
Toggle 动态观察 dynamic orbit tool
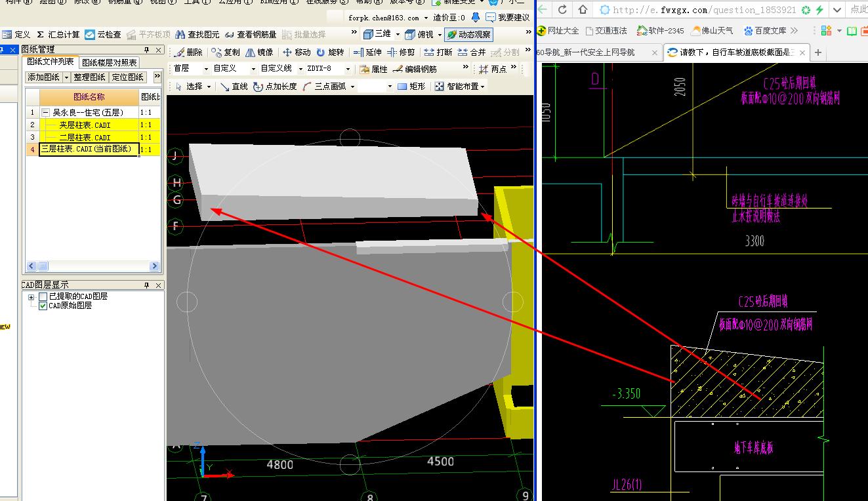pyautogui.click(x=468, y=35)
